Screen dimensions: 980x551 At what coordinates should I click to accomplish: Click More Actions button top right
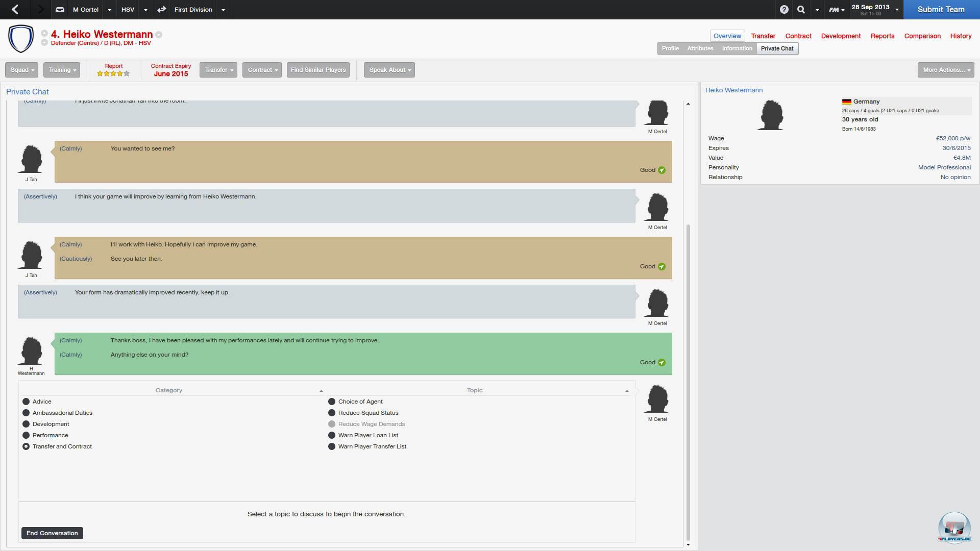tap(945, 69)
